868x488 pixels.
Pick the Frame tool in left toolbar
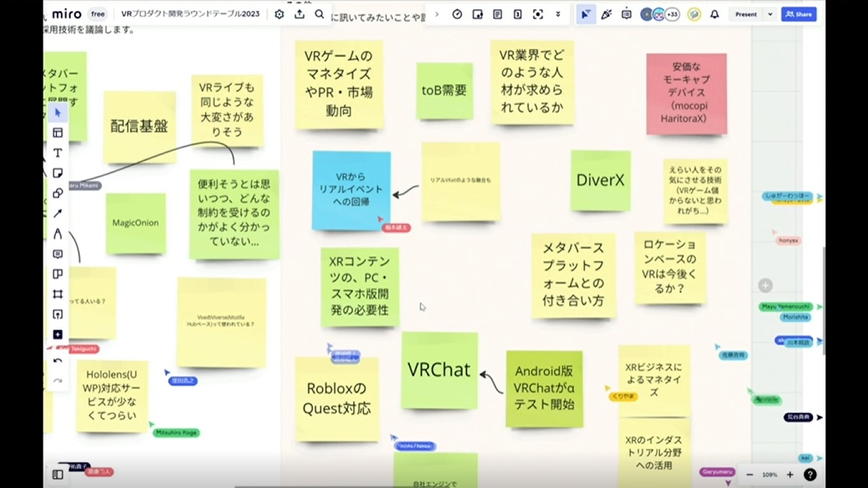coord(58,294)
